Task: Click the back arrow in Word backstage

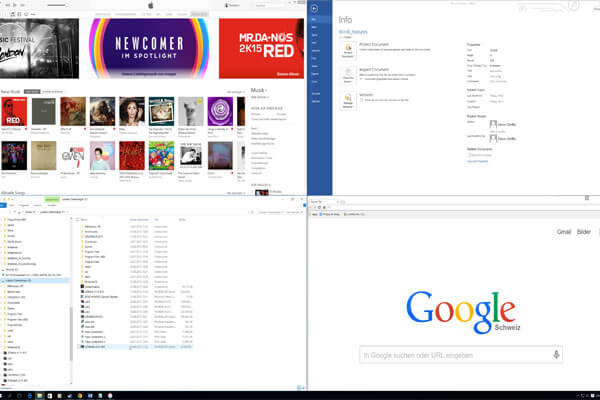Action: pyautogui.click(x=315, y=8)
